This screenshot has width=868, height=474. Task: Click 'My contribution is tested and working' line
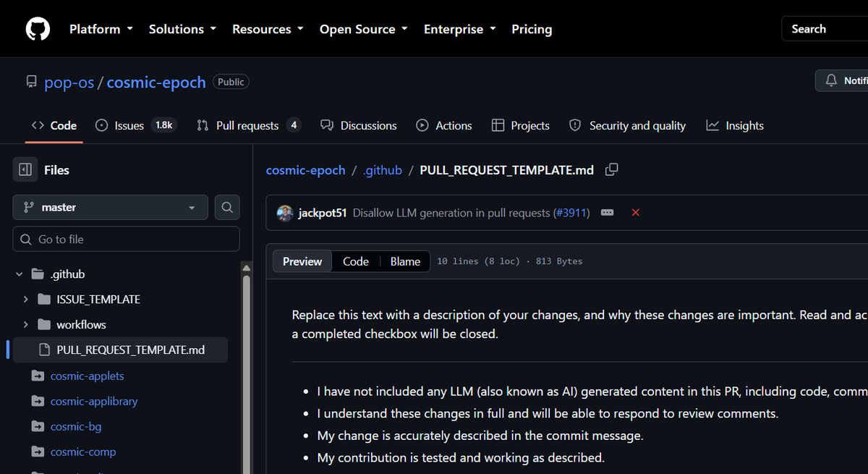[x=461, y=457]
